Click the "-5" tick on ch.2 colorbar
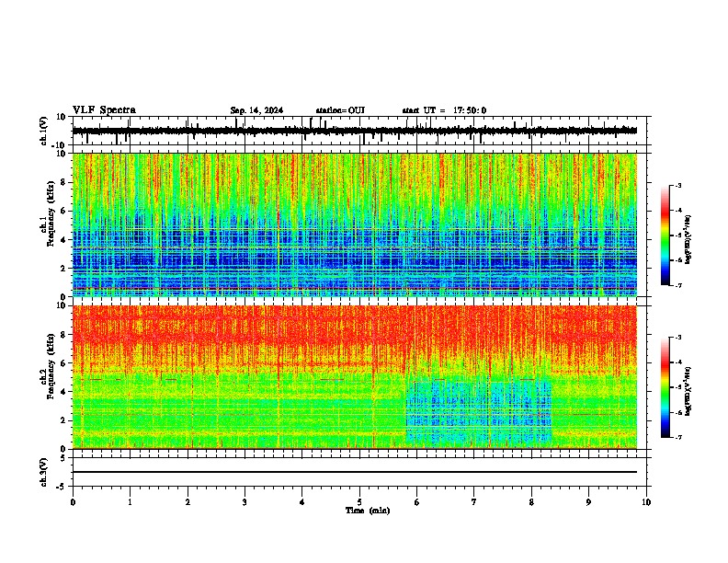The height and width of the screenshot is (563, 728). coord(678,387)
